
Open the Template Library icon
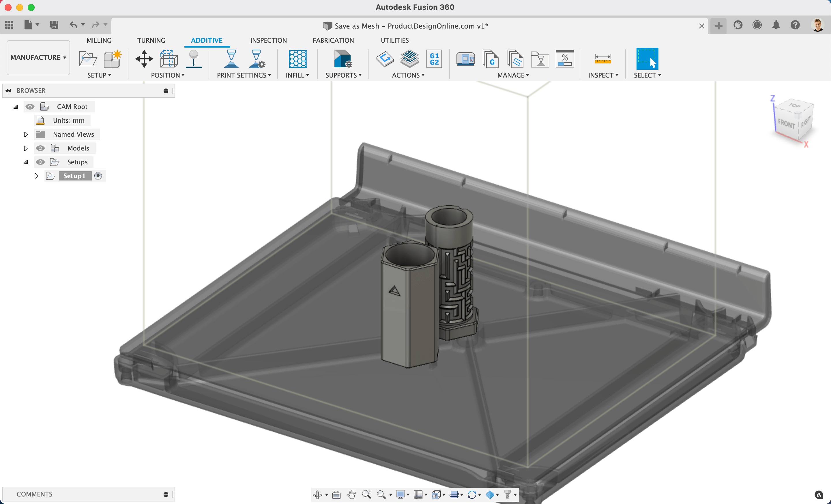click(x=515, y=59)
